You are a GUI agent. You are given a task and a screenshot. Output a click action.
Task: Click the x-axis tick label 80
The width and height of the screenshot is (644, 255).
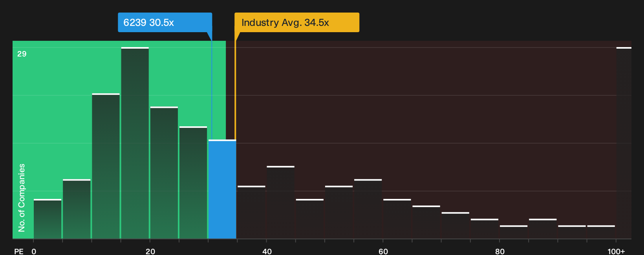pos(500,251)
